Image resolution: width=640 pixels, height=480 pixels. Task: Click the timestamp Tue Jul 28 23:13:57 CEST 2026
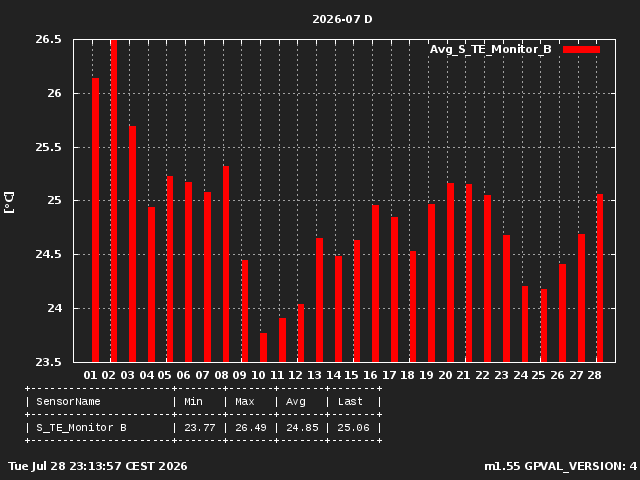pos(98,466)
